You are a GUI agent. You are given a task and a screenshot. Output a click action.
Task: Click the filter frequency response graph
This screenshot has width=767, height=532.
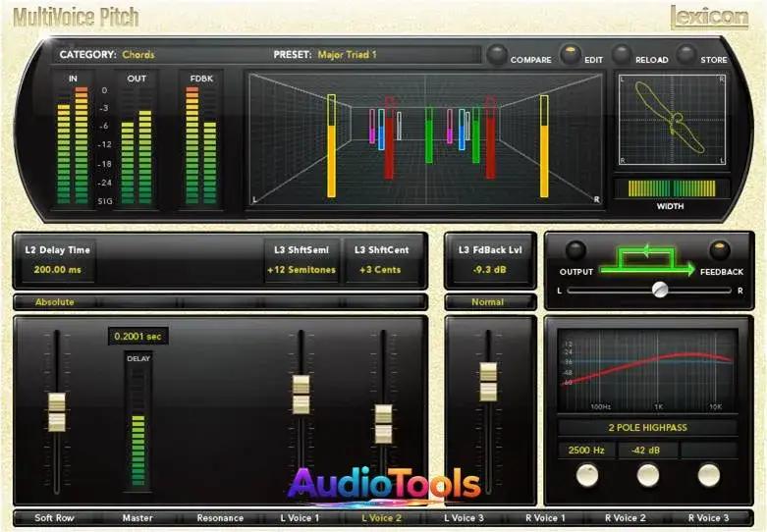click(647, 370)
